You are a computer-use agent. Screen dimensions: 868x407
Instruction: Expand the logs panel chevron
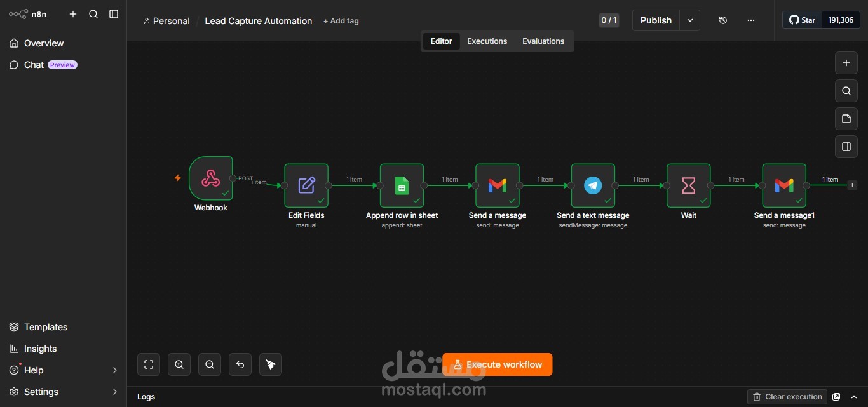854,397
